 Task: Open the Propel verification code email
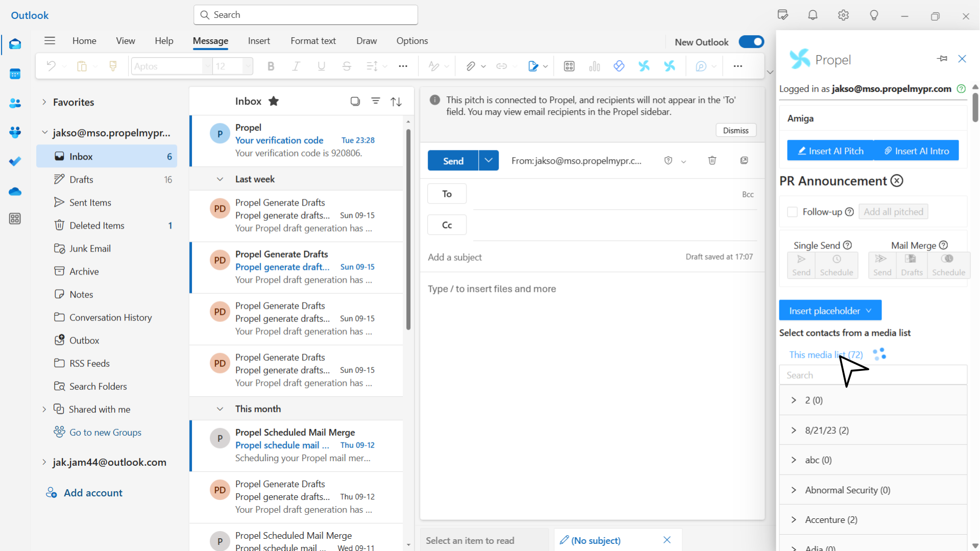(x=297, y=140)
